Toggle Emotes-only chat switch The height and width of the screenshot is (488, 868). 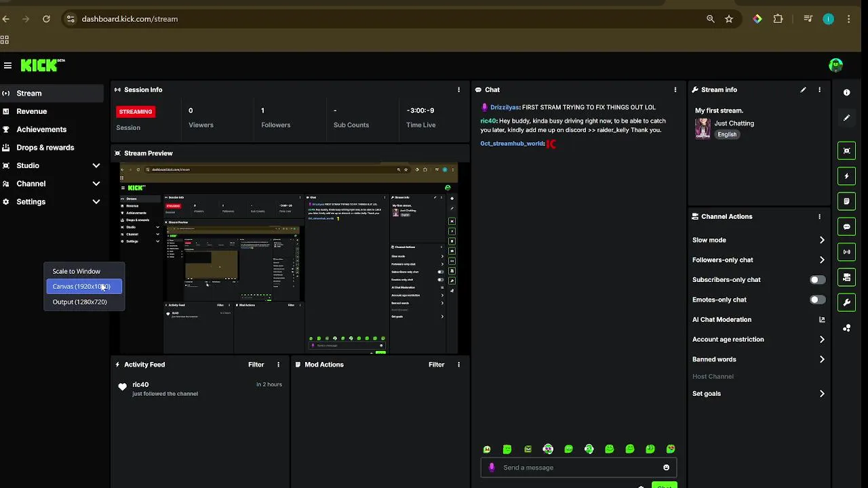click(817, 300)
